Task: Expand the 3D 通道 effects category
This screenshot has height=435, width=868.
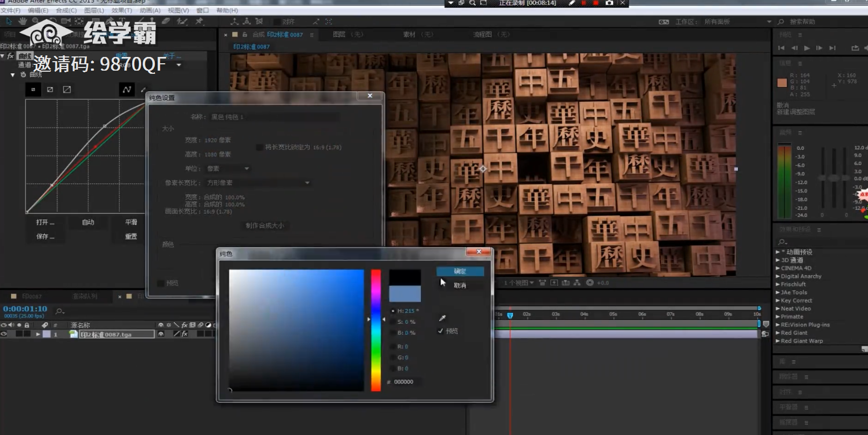Action: pyautogui.click(x=778, y=260)
